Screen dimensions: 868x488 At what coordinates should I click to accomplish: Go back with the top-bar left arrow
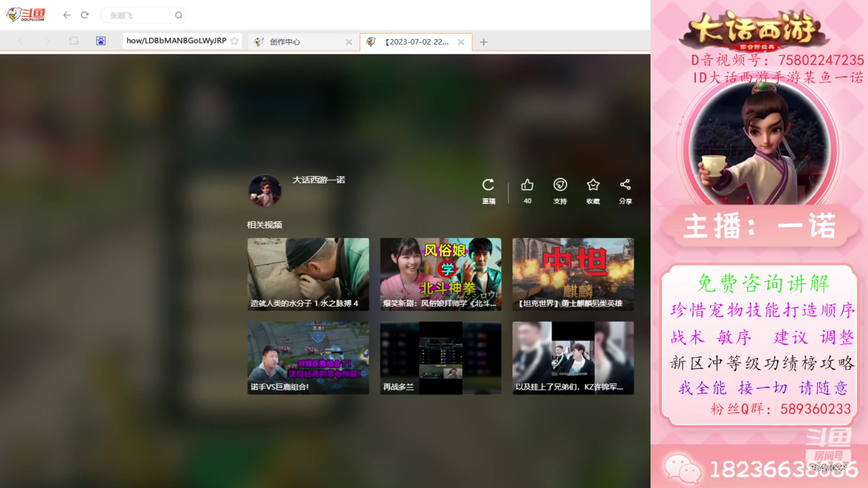point(67,15)
